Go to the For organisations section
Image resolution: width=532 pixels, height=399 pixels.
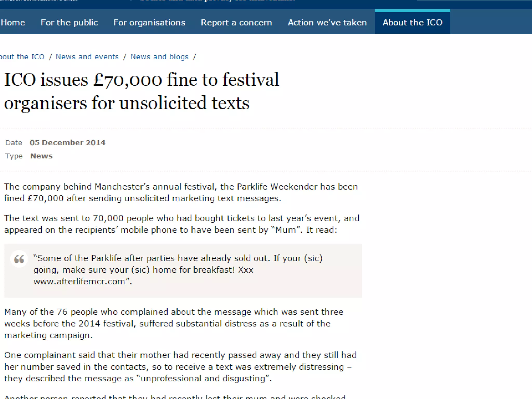149,23
